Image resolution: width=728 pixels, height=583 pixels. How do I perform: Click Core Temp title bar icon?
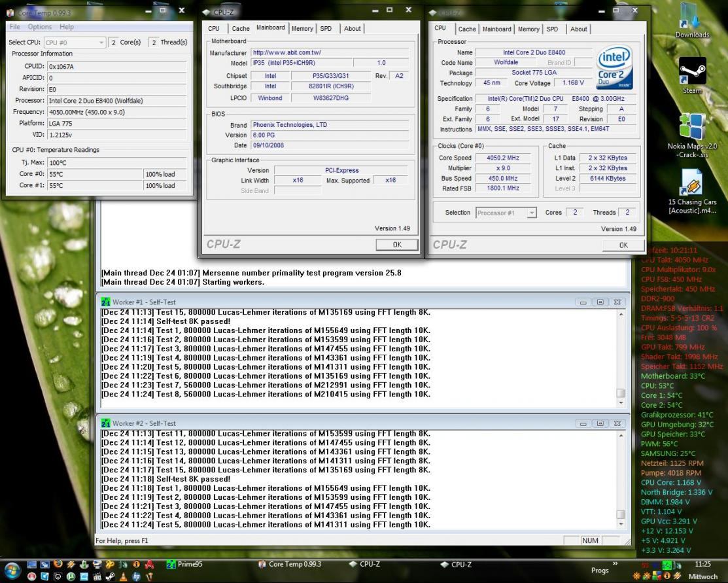point(10,12)
